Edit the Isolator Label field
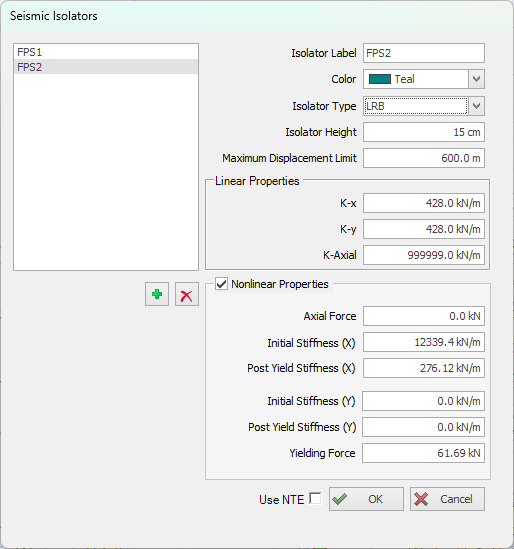This screenshot has height=549, width=514. pos(424,53)
